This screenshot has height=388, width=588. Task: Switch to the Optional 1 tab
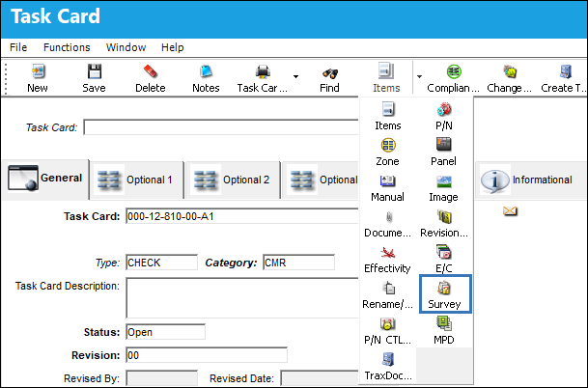tap(136, 180)
